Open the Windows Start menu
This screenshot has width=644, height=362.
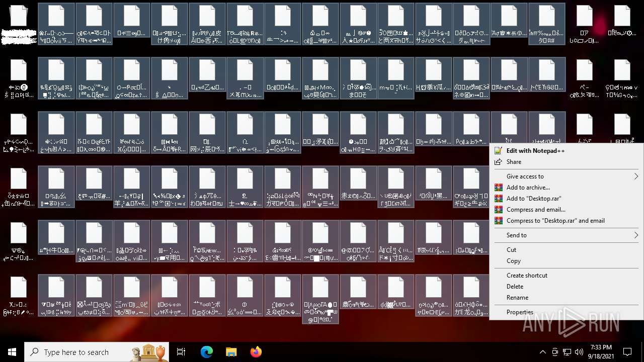point(12,352)
